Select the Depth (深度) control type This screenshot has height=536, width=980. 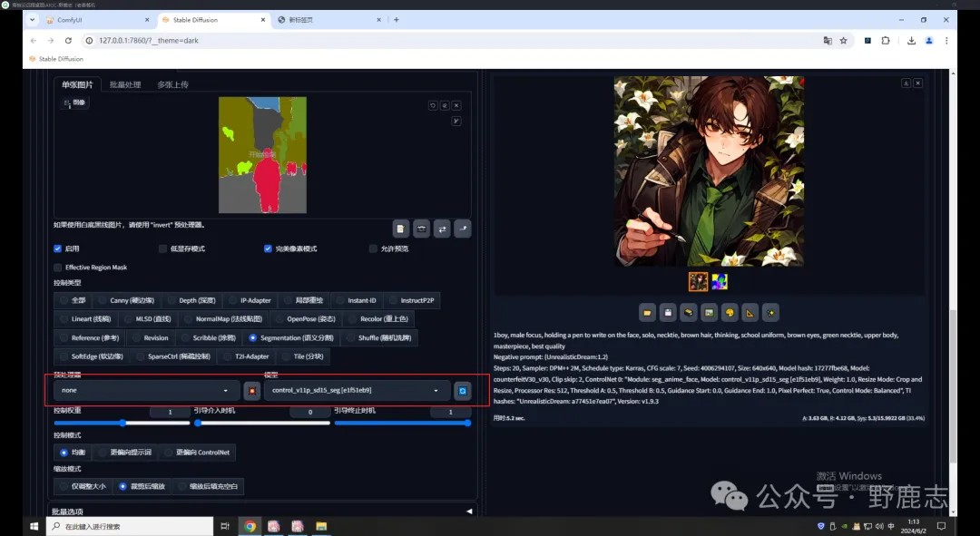(191, 300)
